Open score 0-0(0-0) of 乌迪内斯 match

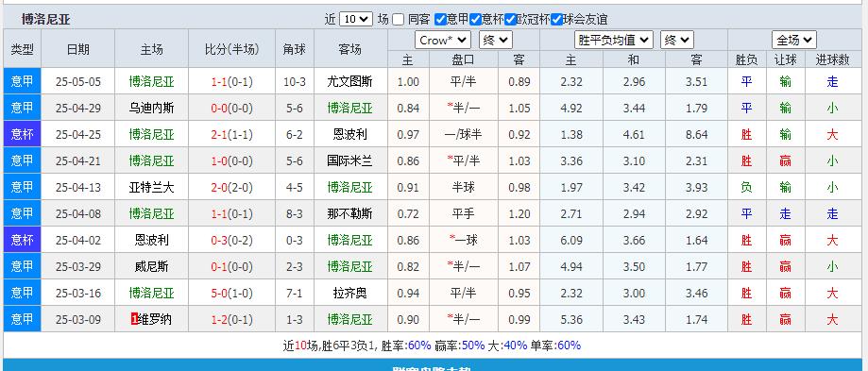[231, 108]
